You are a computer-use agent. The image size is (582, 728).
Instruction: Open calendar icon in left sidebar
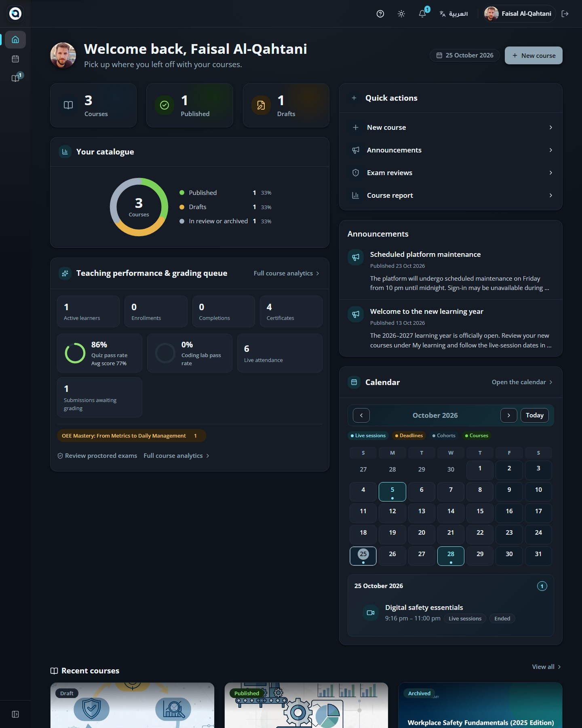15,59
